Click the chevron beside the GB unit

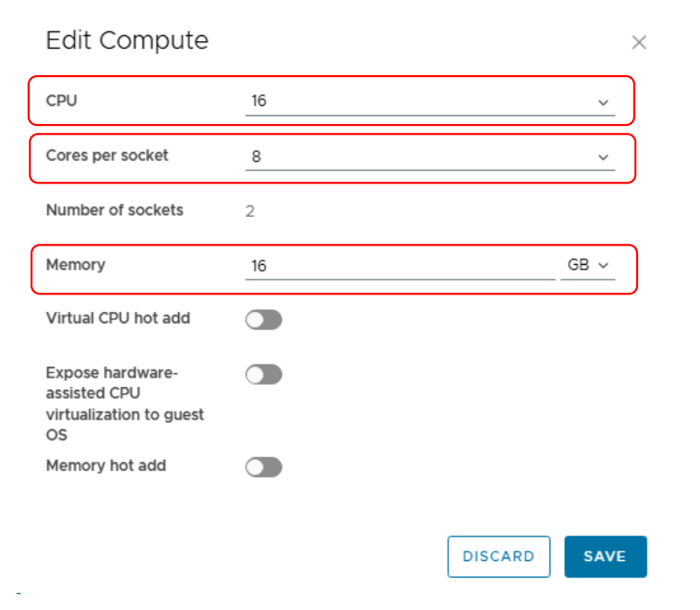(603, 266)
